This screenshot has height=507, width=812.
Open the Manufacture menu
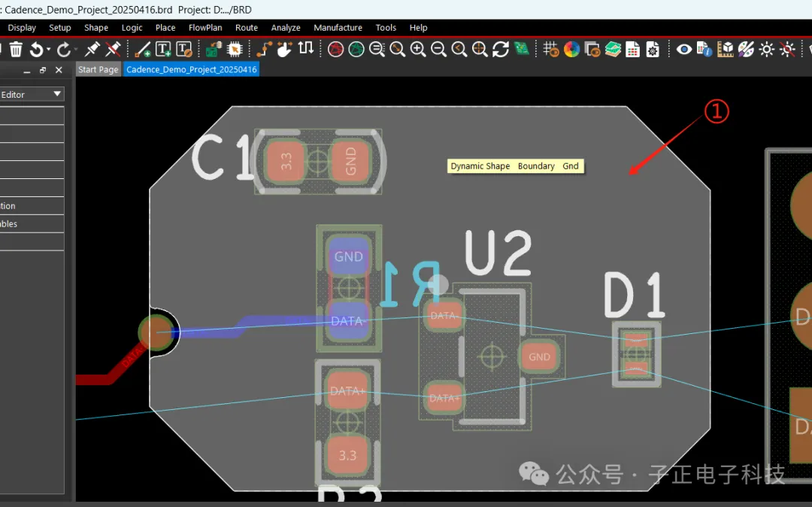tap(338, 27)
